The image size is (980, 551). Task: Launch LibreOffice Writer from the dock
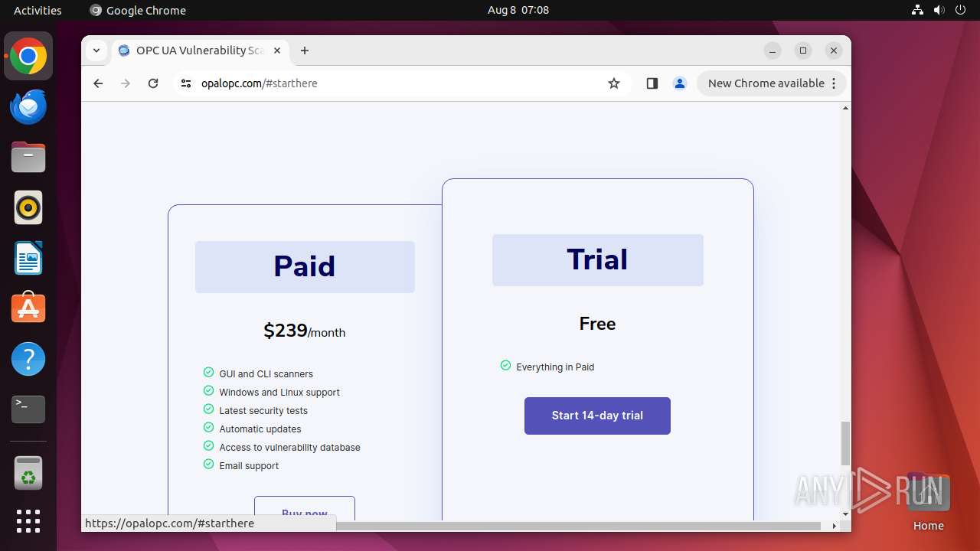[x=28, y=258]
